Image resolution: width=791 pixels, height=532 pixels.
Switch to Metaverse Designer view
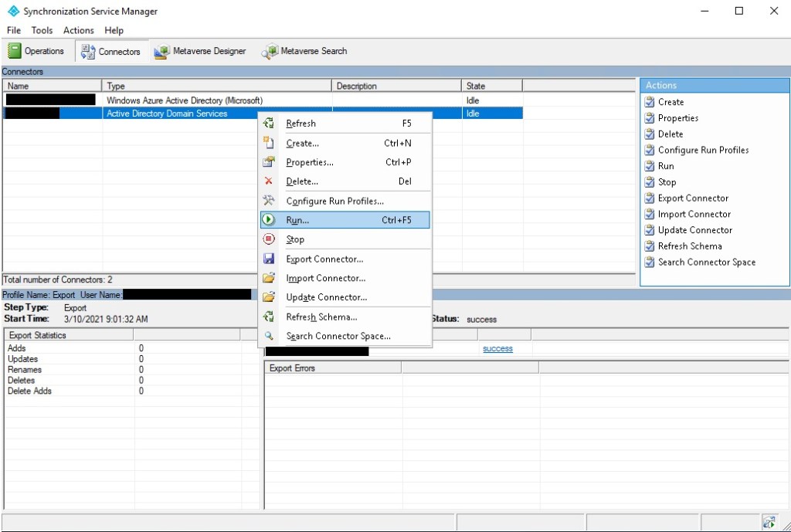(200, 52)
